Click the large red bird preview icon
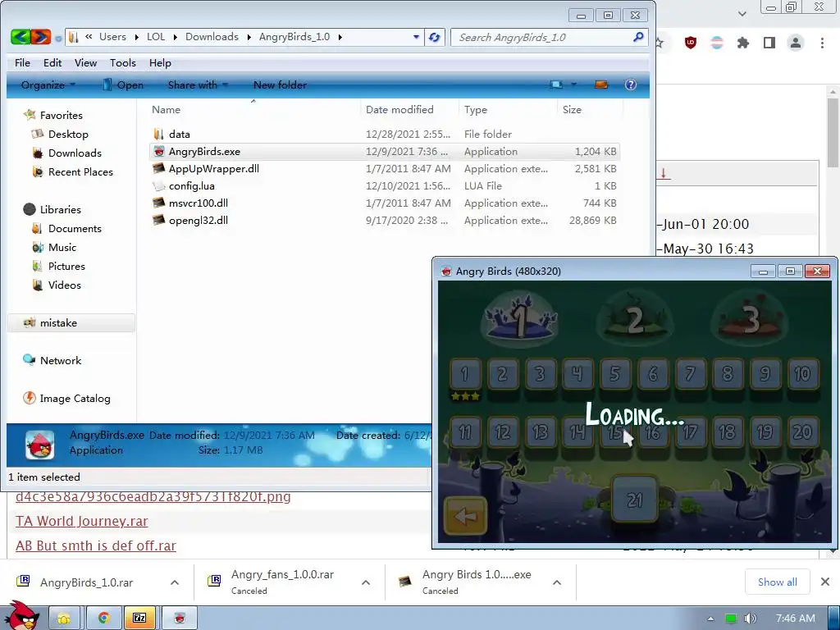This screenshot has height=630, width=840. point(39,445)
